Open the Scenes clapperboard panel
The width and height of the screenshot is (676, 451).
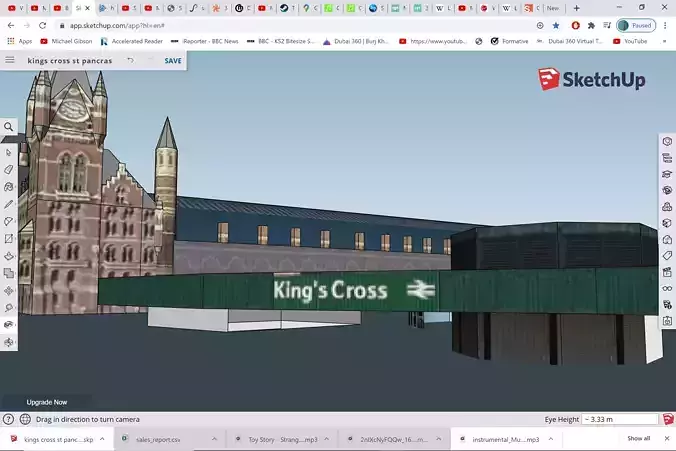[x=667, y=272]
